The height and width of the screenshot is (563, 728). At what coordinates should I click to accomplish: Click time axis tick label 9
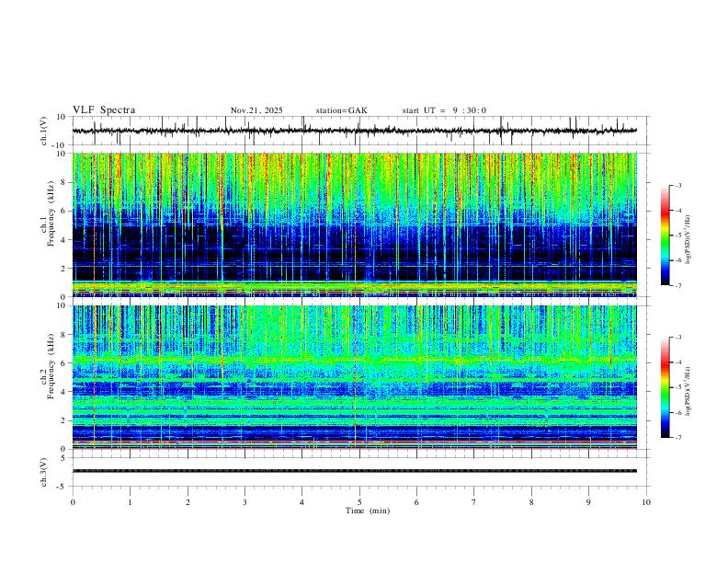(588, 502)
